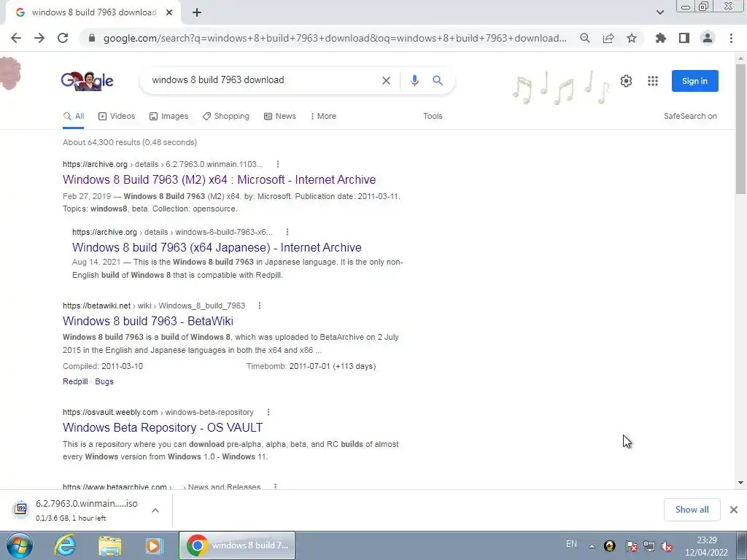Click the muted volume tray icon
This screenshot has width=747, height=560.
pyautogui.click(x=667, y=546)
